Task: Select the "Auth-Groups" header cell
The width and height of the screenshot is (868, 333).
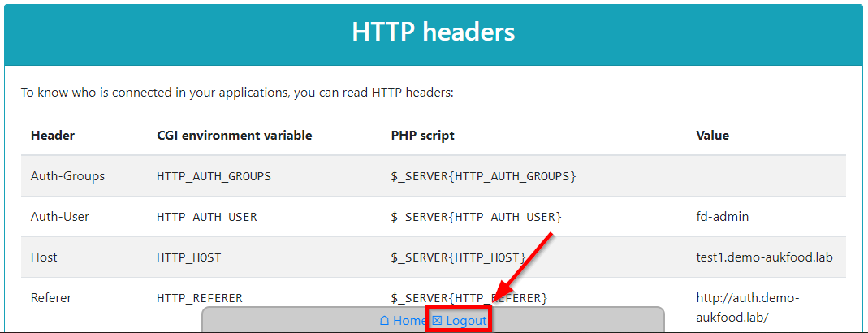Action: click(x=67, y=176)
